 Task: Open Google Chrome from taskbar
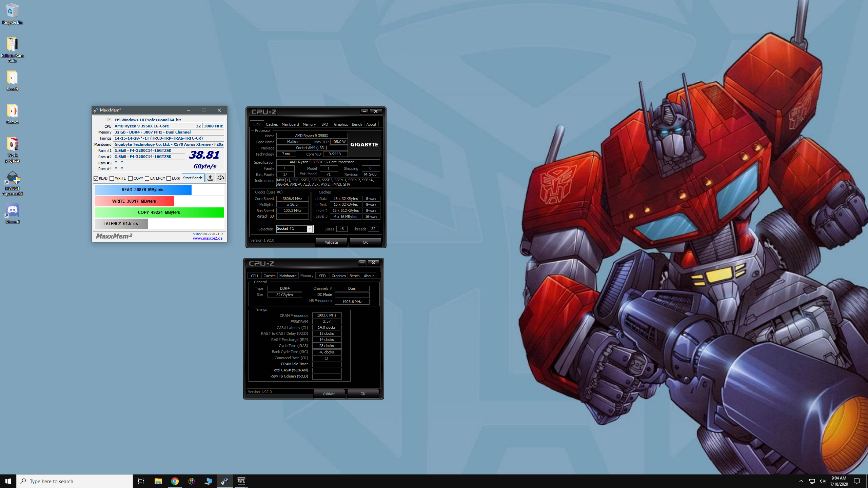tap(175, 481)
